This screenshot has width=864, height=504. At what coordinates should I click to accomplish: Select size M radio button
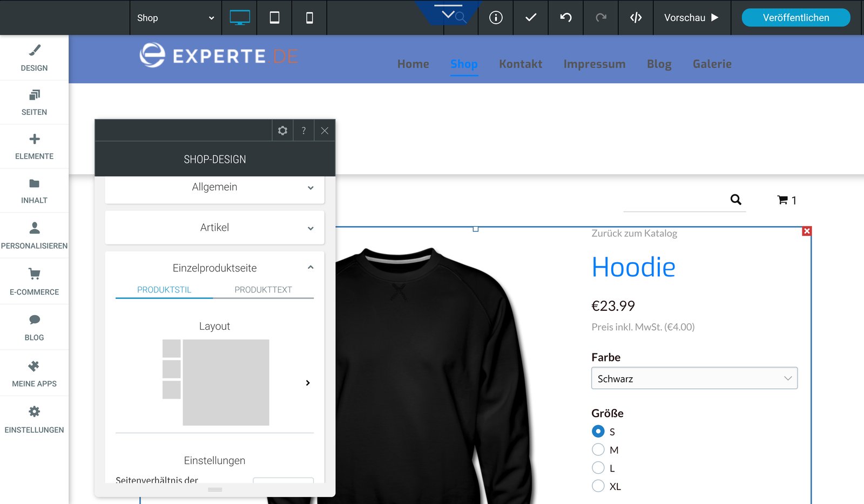point(598,449)
